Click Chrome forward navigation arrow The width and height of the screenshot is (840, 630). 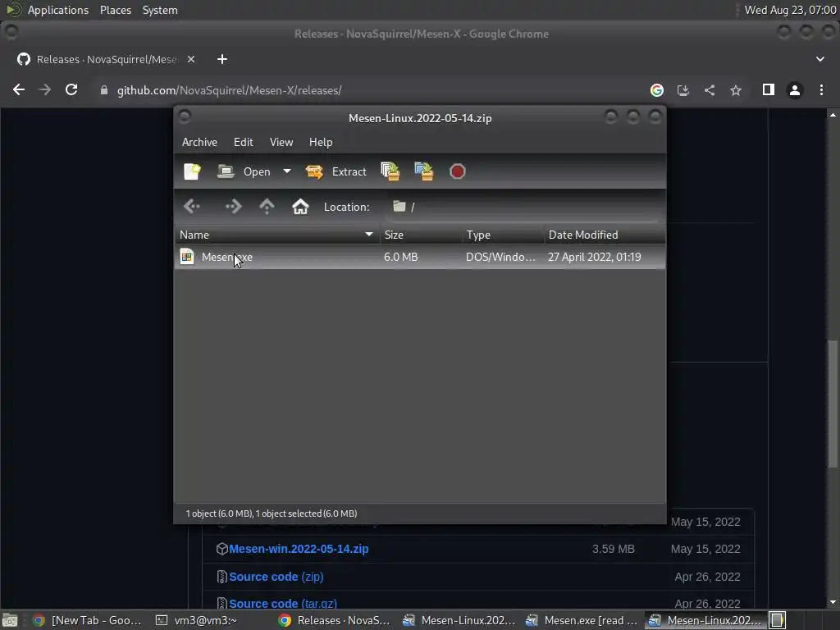click(x=45, y=90)
